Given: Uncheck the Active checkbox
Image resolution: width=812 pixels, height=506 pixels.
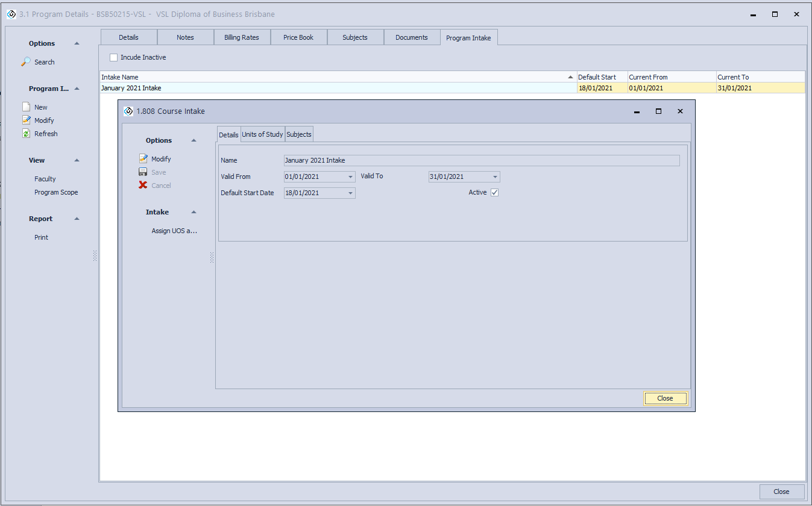Looking at the screenshot, I should [x=495, y=193].
